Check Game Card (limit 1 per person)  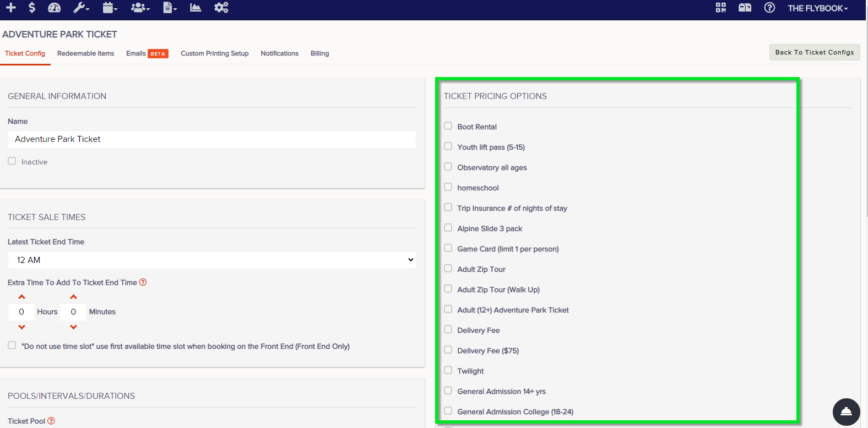point(448,248)
